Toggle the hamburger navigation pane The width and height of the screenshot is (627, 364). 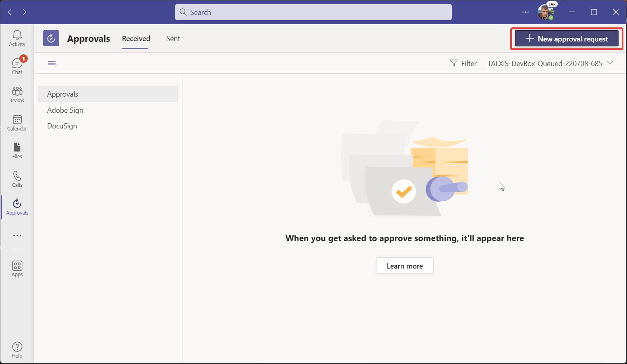[x=52, y=63]
